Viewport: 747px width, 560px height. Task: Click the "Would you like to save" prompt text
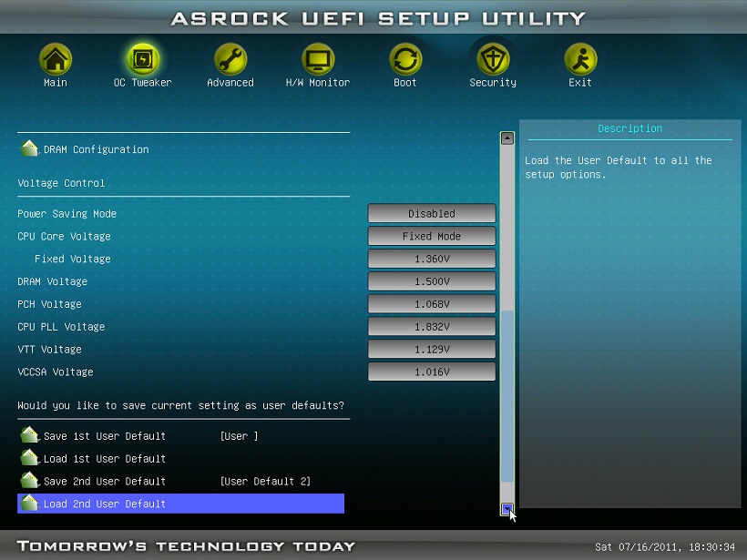[x=180, y=405]
